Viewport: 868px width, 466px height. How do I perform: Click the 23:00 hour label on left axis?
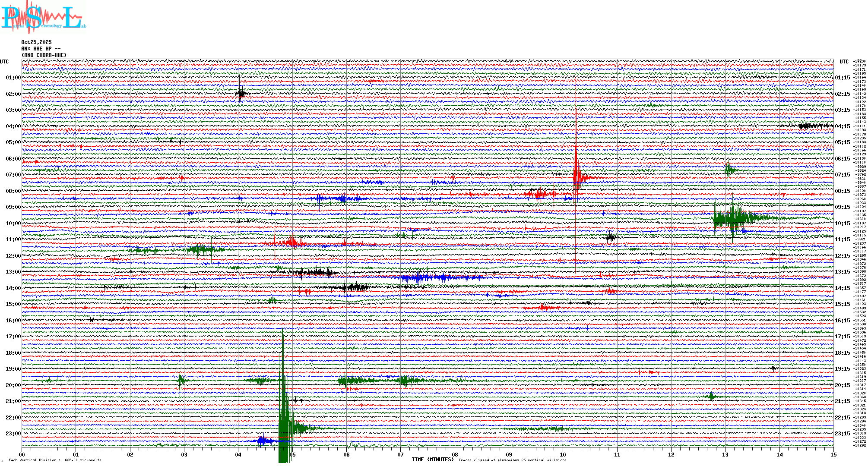coord(13,434)
